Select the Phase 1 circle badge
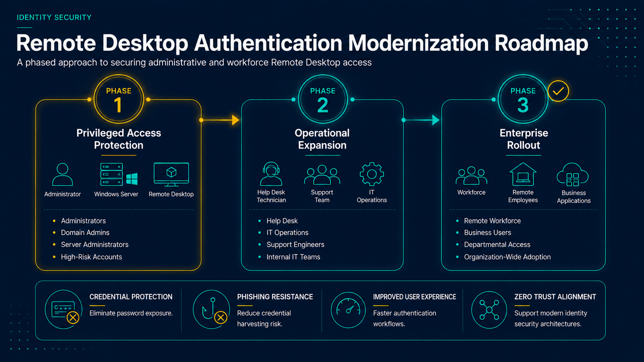This screenshot has width=644, height=362. coord(119,99)
